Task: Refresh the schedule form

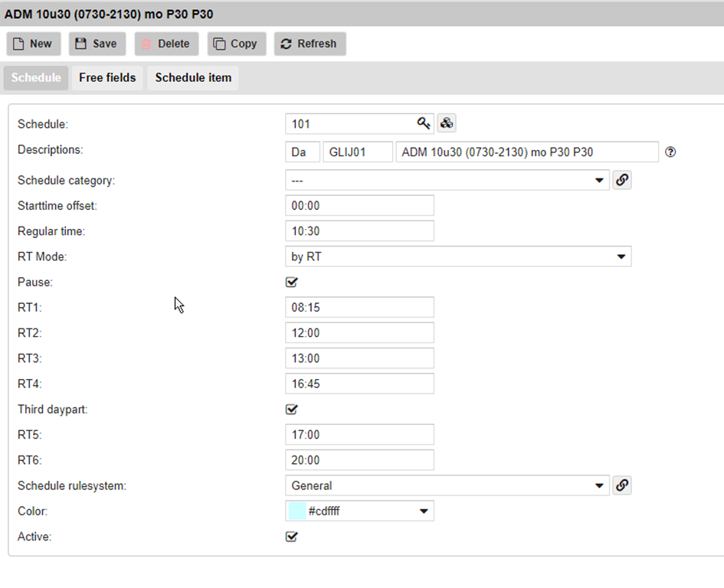Action: pos(310,44)
